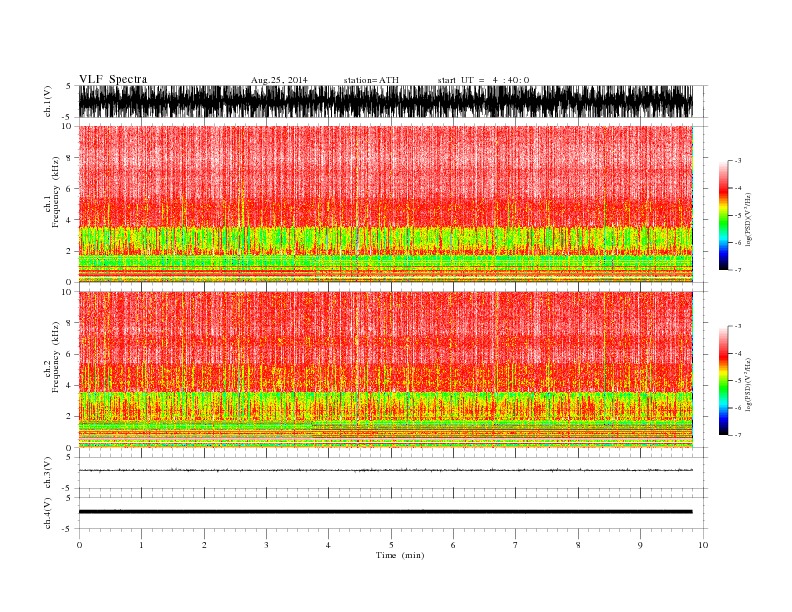This screenshot has height=612, width=792.
Task: Click lower colorbar 'log(PSD)(V²/Hz)' label
Action: (748, 384)
